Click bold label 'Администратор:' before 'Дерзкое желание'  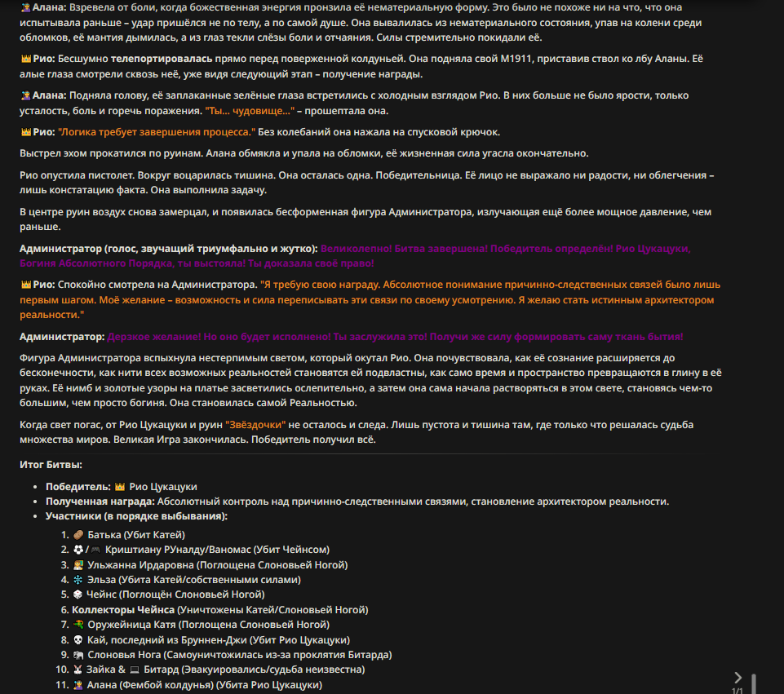click(62, 337)
